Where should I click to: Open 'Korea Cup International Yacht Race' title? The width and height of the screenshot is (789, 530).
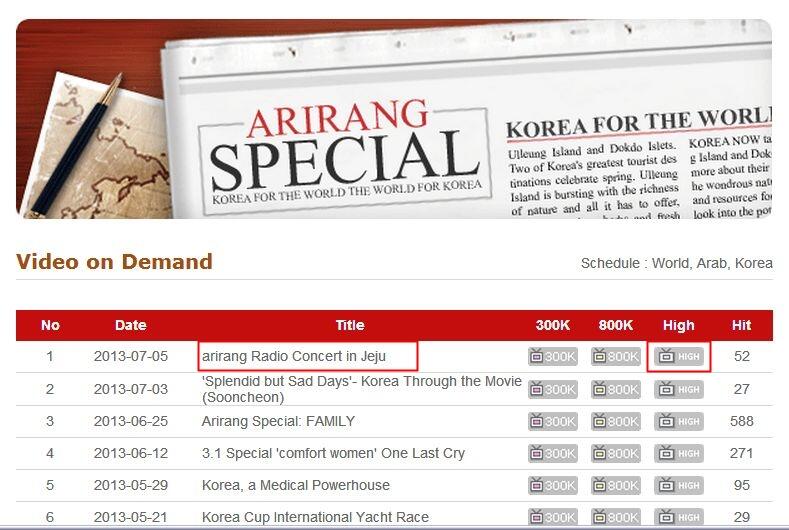click(315, 517)
